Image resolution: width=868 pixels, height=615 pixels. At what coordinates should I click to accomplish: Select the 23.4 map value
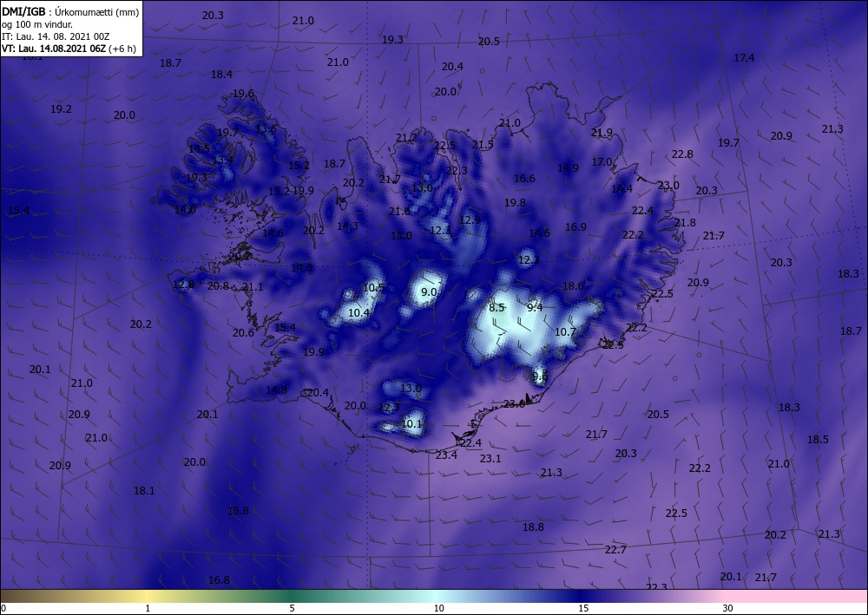(446, 455)
